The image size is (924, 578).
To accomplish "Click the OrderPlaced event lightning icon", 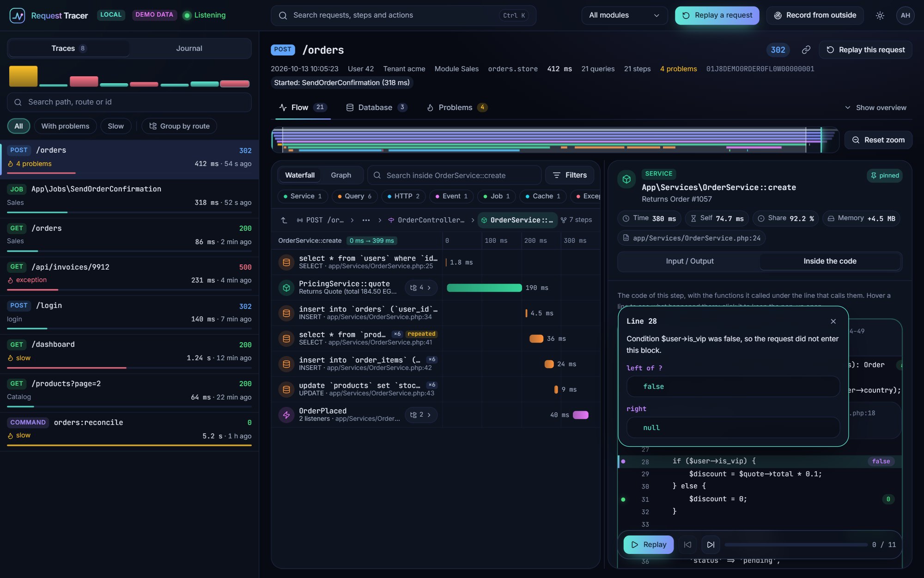I will [x=286, y=415].
